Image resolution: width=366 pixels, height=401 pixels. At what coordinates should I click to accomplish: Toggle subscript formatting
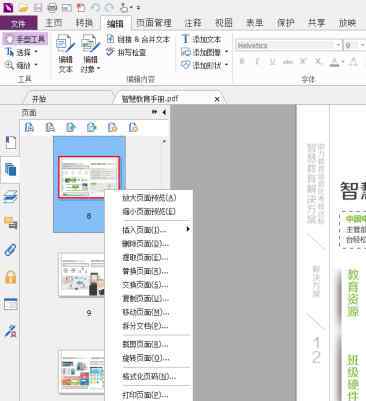(x=318, y=61)
